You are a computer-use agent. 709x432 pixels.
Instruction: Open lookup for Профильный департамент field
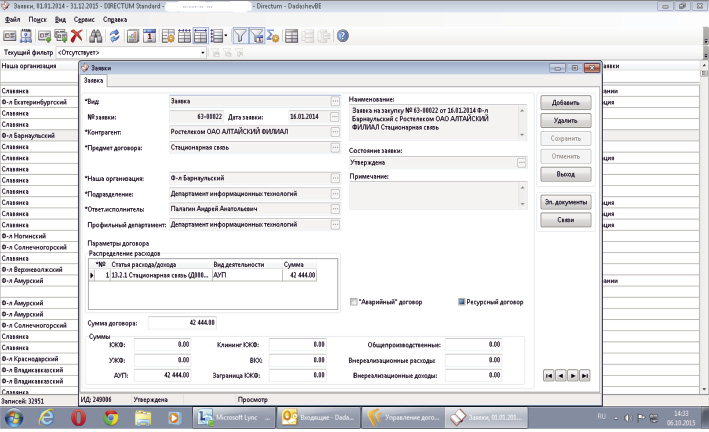click(x=335, y=225)
